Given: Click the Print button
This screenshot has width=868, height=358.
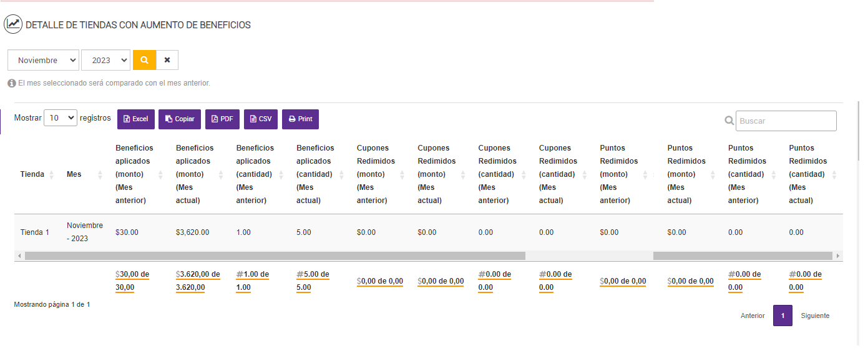Looking at the screenshot, I should tap(300, 119).
